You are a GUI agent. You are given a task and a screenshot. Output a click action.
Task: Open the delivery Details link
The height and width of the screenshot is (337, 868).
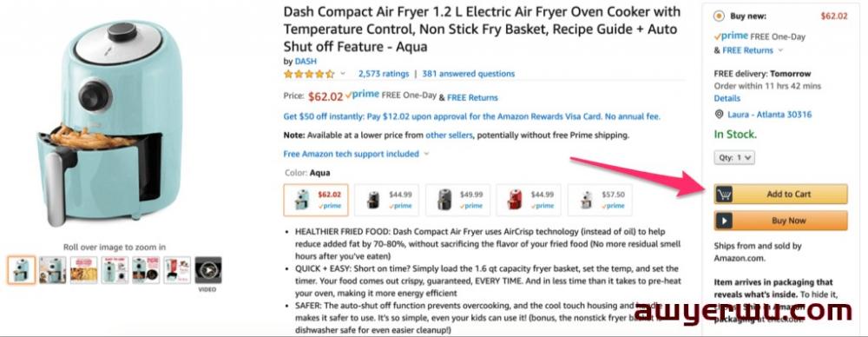727,98
